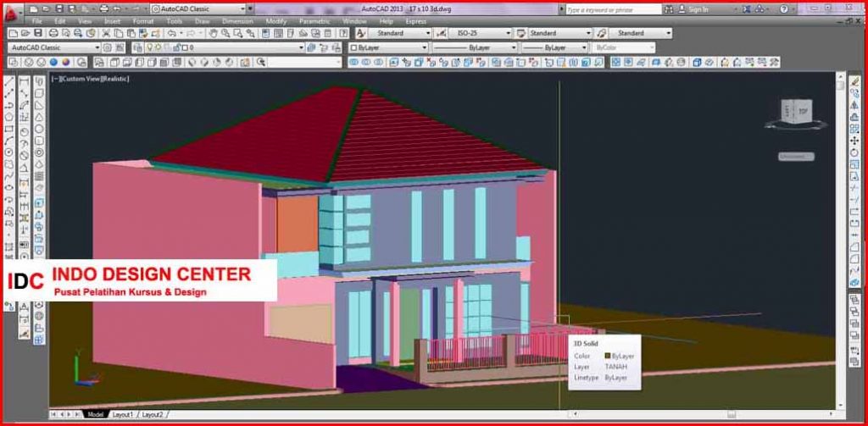Open the Express menu
The width and height of the screenshot is (868, 426).
(415, 21)
